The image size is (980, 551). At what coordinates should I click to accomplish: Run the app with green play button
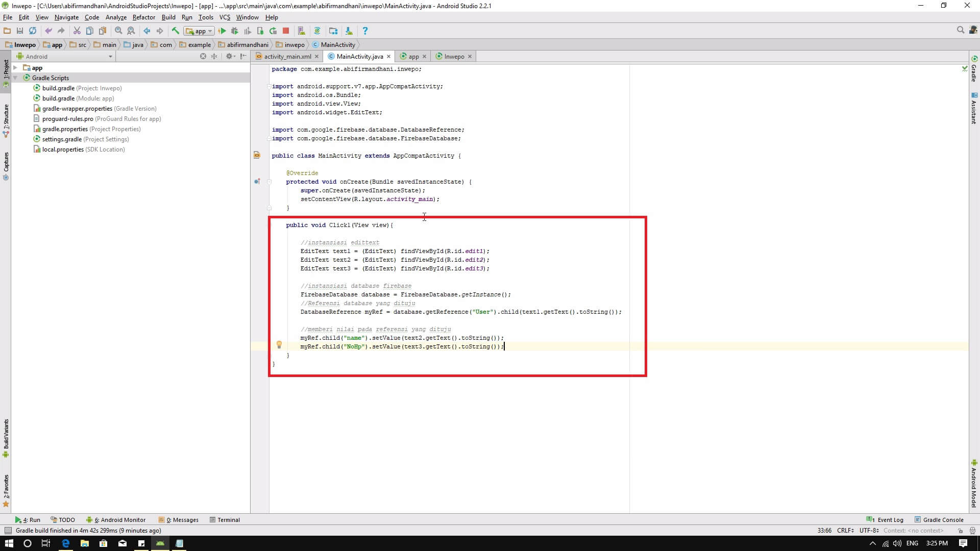pyautogui.click(x=222, y=31)
